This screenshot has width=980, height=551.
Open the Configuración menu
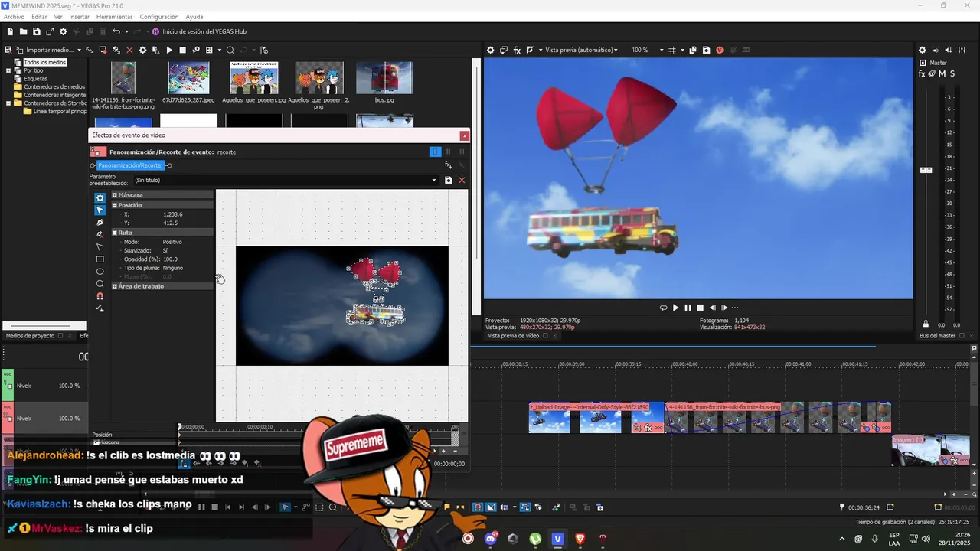click(x=159, y=17)
